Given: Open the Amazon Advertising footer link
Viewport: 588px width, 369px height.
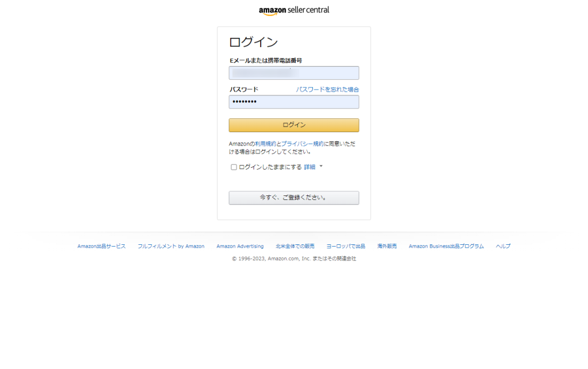Looking at the screenshot, I should click(x=240, y=247).
